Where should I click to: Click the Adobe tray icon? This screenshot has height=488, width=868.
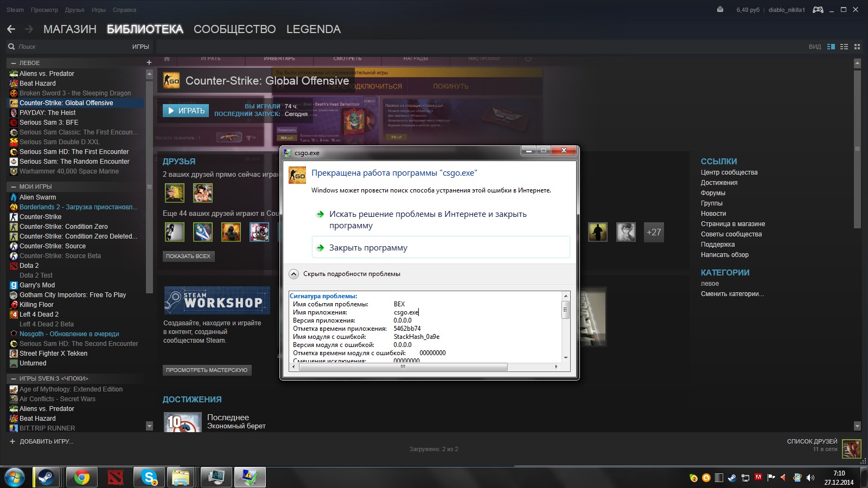click(x=758, y=477)
